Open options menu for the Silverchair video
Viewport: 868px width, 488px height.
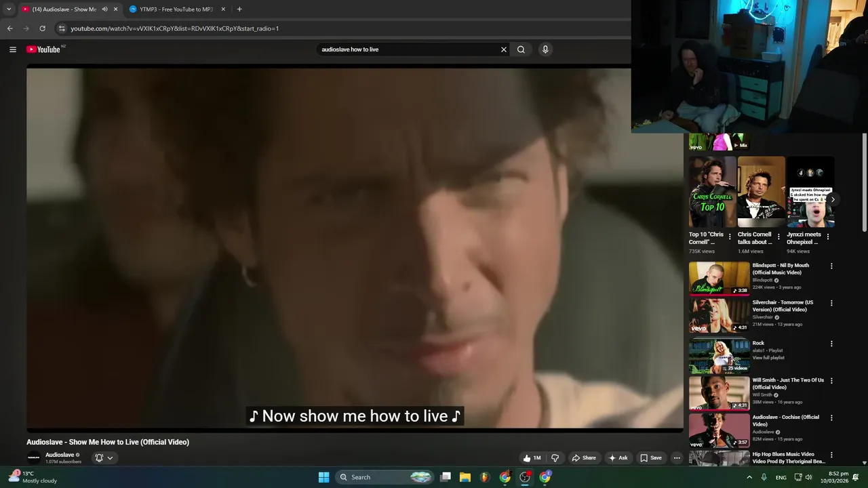click(x=831, y=304)
